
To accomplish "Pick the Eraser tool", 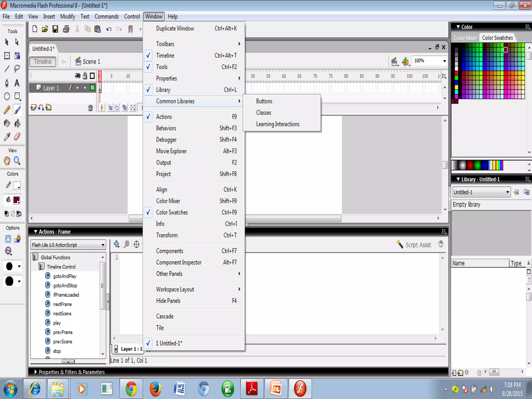I will pos(17,137).
